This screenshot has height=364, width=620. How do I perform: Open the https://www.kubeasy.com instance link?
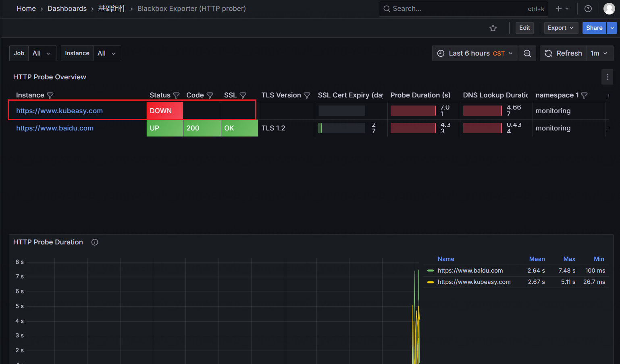[59, 111]
